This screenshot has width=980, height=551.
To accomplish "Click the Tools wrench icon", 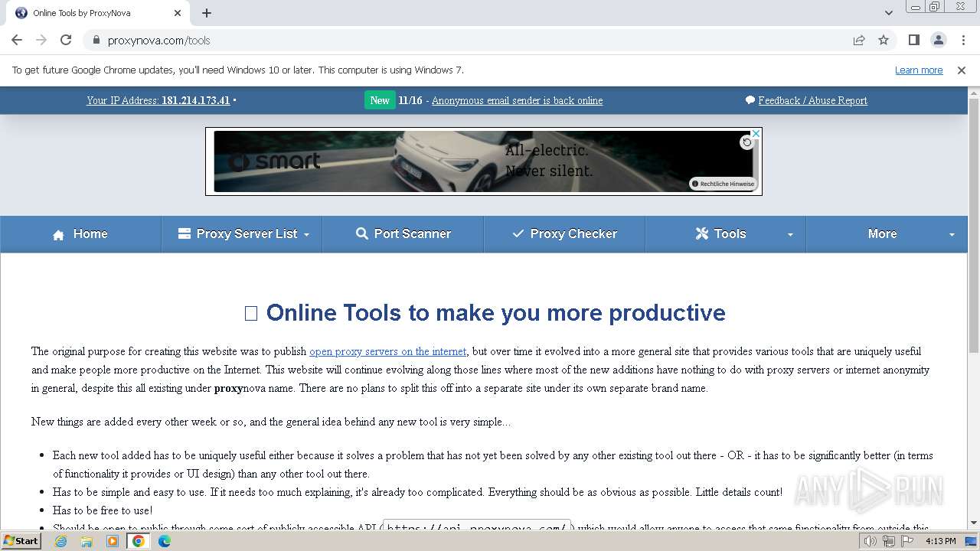I will [x=701, y=233].
